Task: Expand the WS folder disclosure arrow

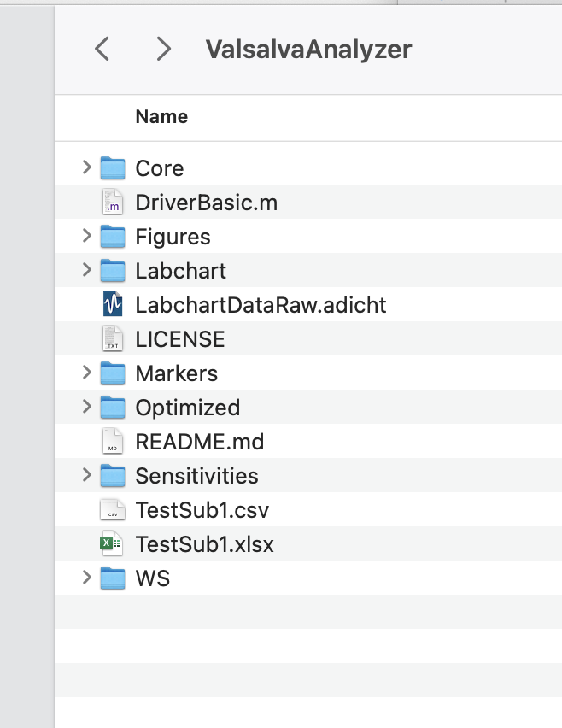Action: (x=86, y=578)
